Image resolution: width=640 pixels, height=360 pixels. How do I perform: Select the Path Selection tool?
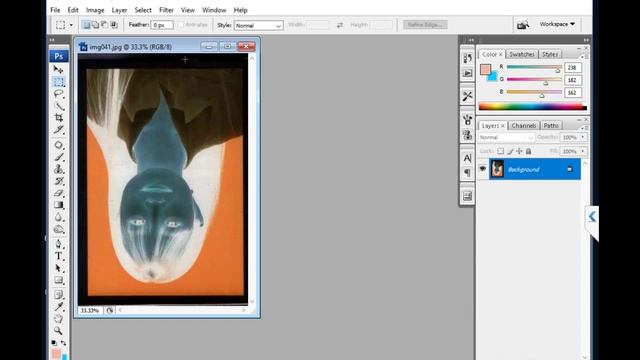[x=58, y=268]
